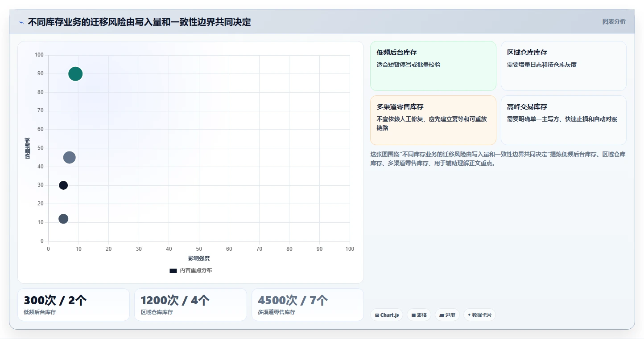This screenshot has width=644, height=339.
Task: Open the 多渠道零售库存 orange card
Action: 433,120
